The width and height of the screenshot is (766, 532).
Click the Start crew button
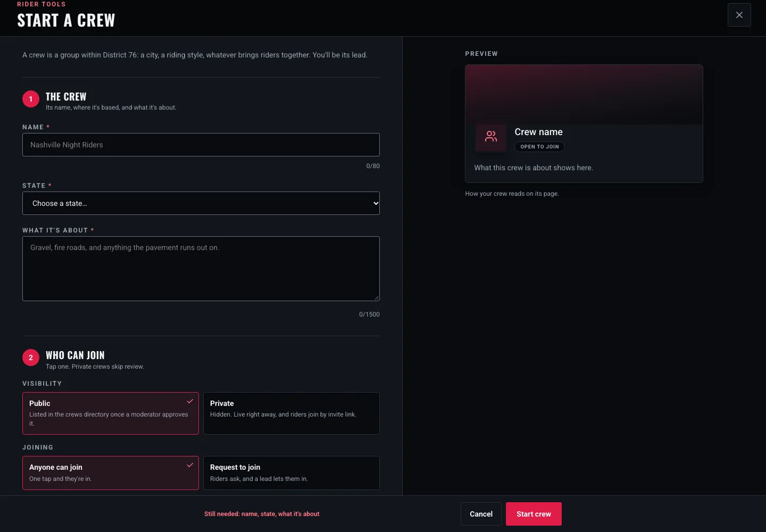534,514
